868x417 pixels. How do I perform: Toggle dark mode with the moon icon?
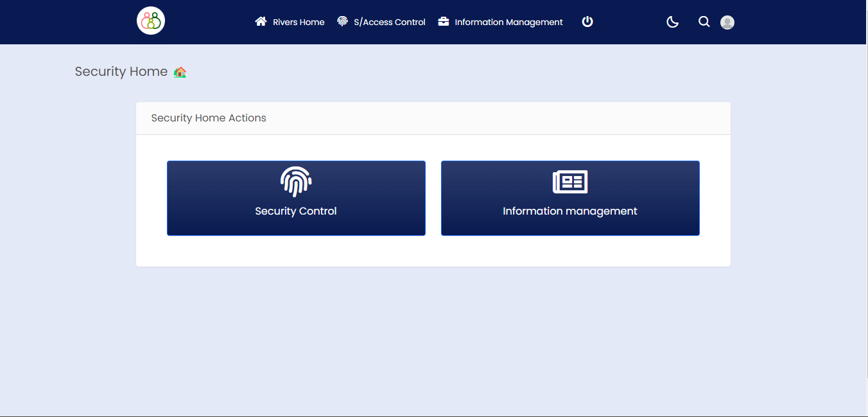pos(672,22)
